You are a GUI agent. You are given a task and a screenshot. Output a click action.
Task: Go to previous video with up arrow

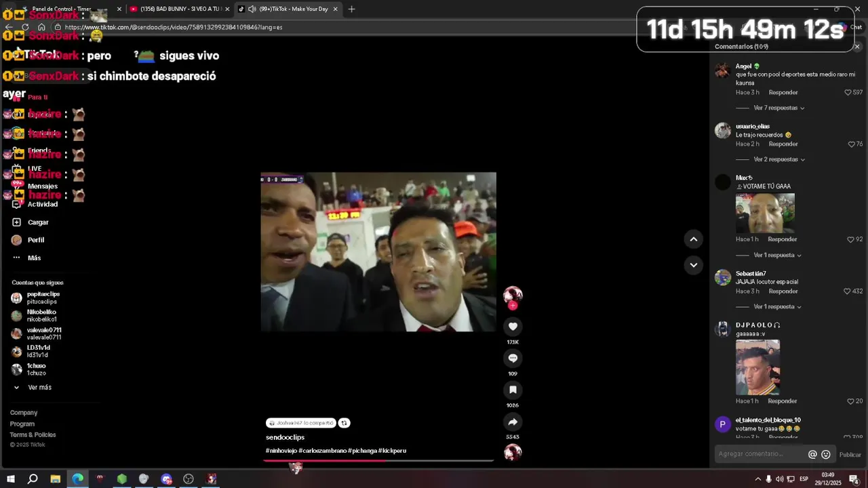pyautogui.click(x=693, y=239)
